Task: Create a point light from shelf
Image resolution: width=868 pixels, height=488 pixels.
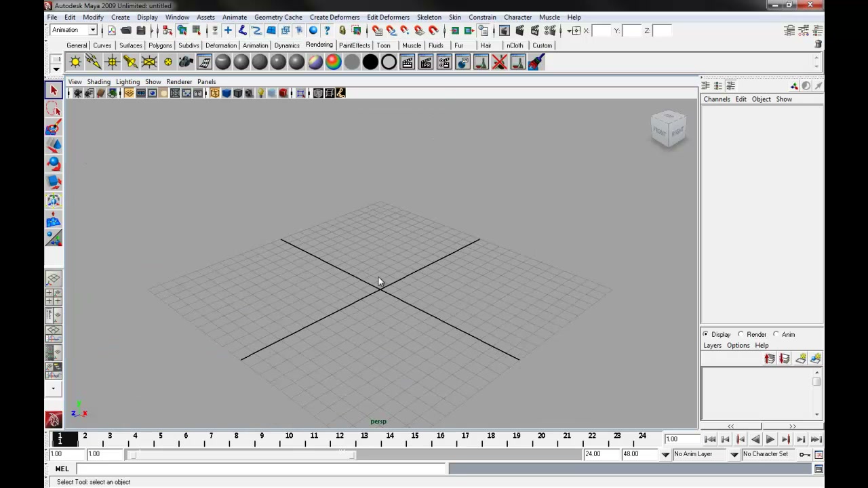Action: click(112, 62)
